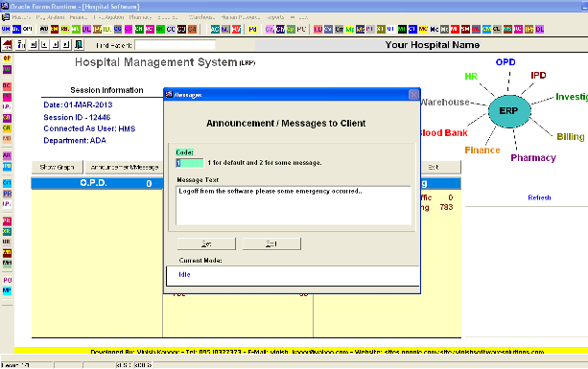Image resolution: width=588 pixels, height=369 pixels.
Task: Click the Show Graph button
Action: point(57,167)
